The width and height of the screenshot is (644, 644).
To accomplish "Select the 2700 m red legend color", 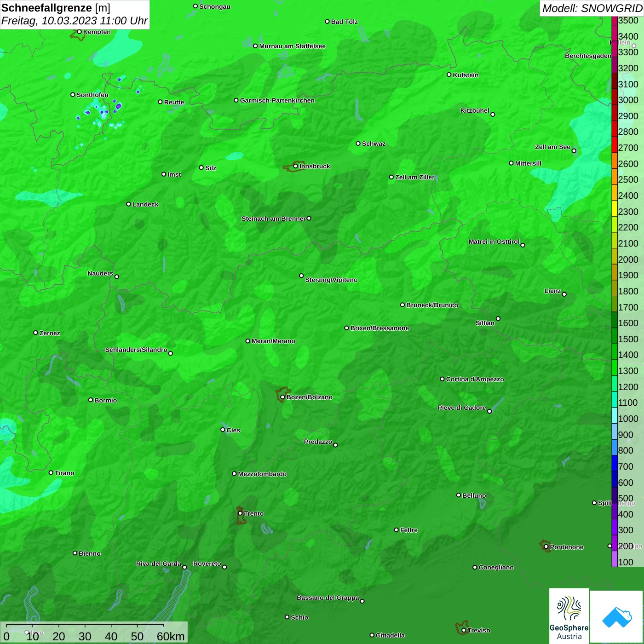I will [615, 144].
